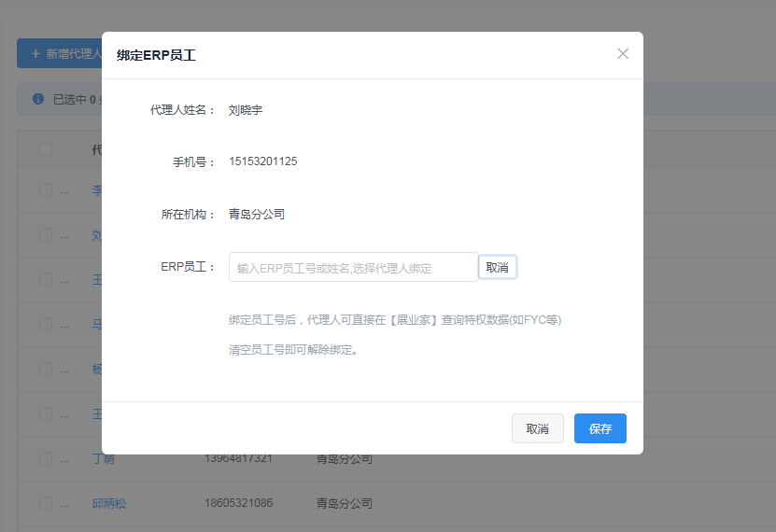Click the info icon beside 已选中
The image size is (776, 532).
tap(38, 98)
